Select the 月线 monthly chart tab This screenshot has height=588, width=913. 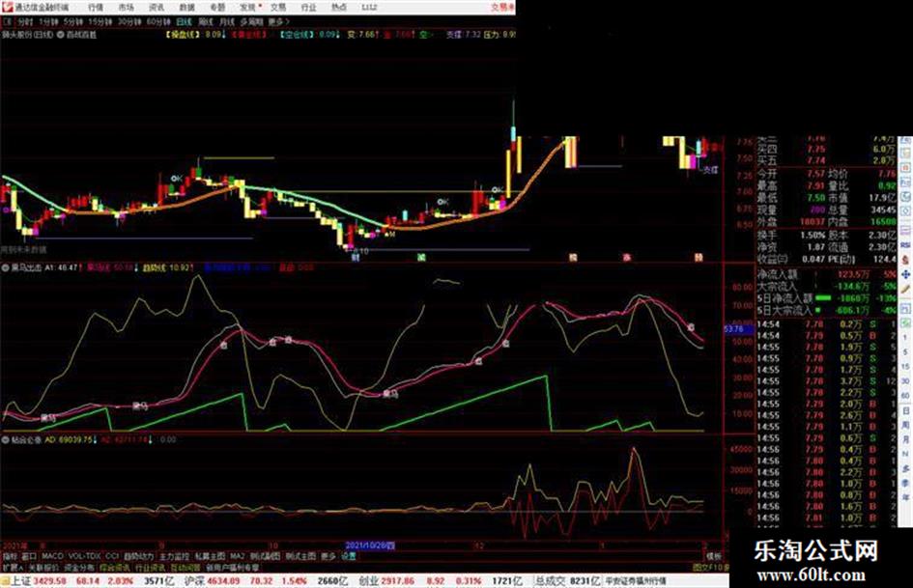coord(227,21)
